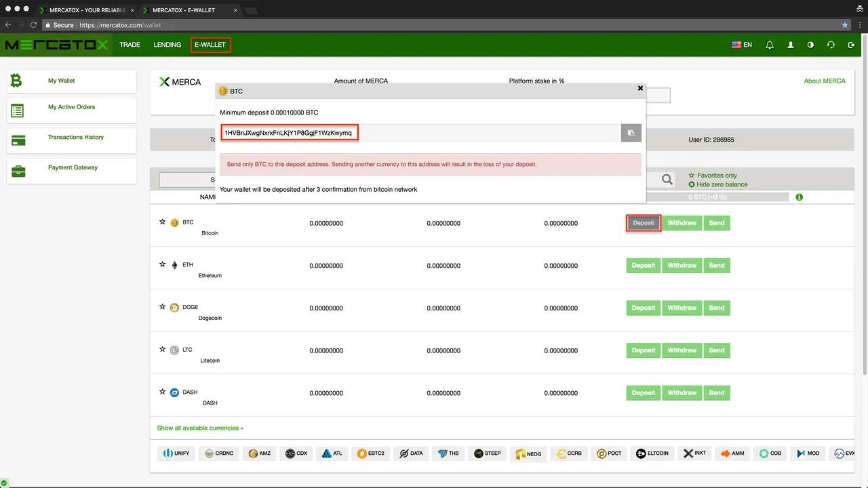Viewport: 868px width, 488px height.
Task: Select the THS currency chip
Action: coord(448,453)
